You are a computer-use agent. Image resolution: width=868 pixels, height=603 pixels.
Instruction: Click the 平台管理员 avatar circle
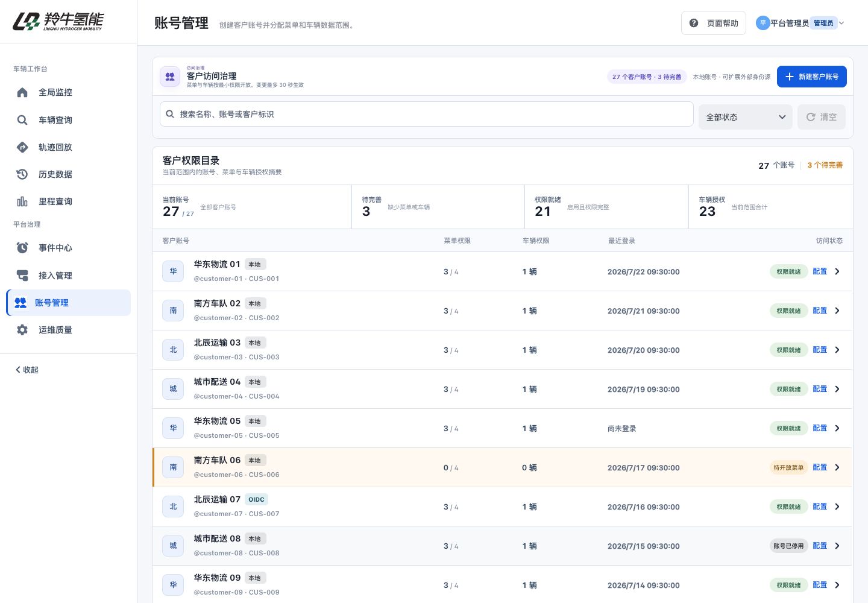(763, 23)
